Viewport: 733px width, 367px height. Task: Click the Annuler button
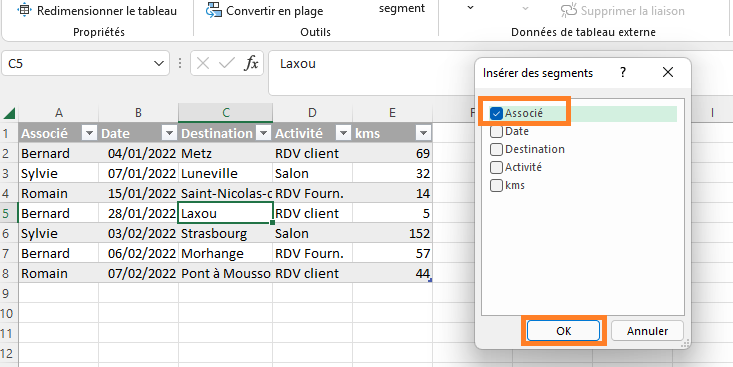(647, 331)
